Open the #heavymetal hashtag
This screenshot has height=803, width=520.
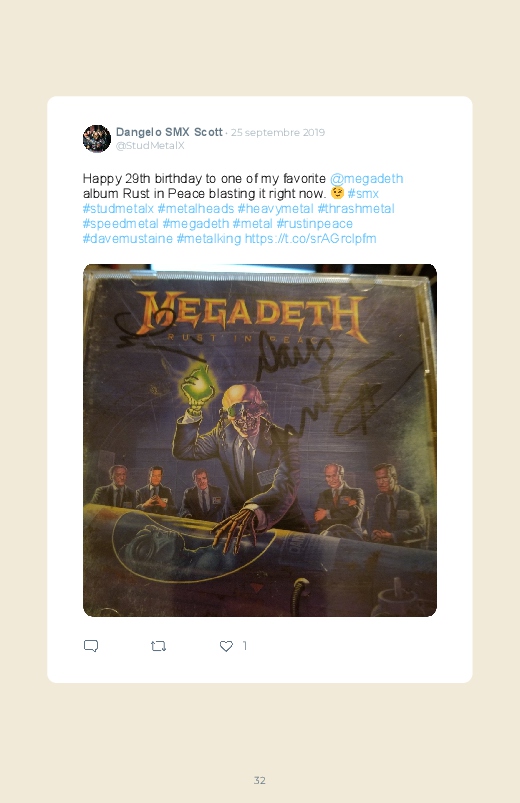[x=275, y=208]
